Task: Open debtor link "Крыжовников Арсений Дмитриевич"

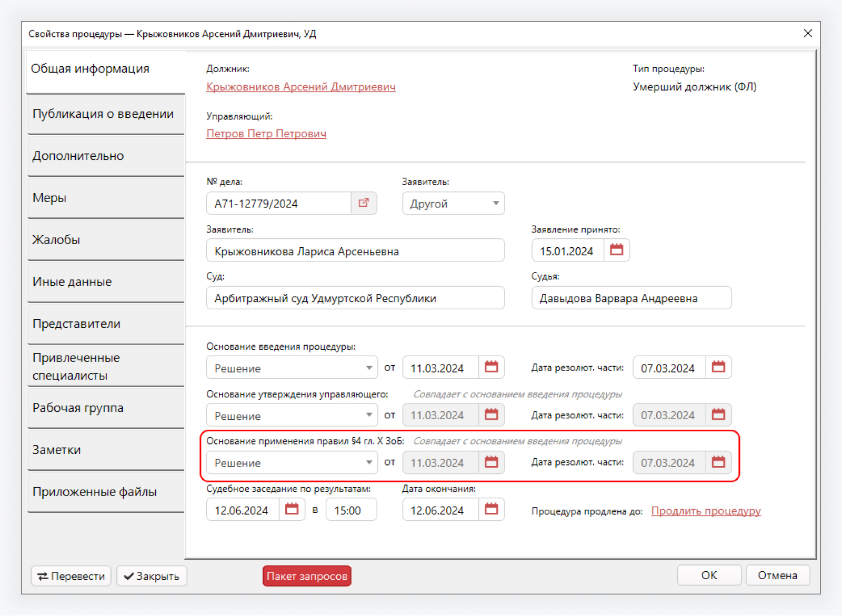Action: tap(301, 87)
